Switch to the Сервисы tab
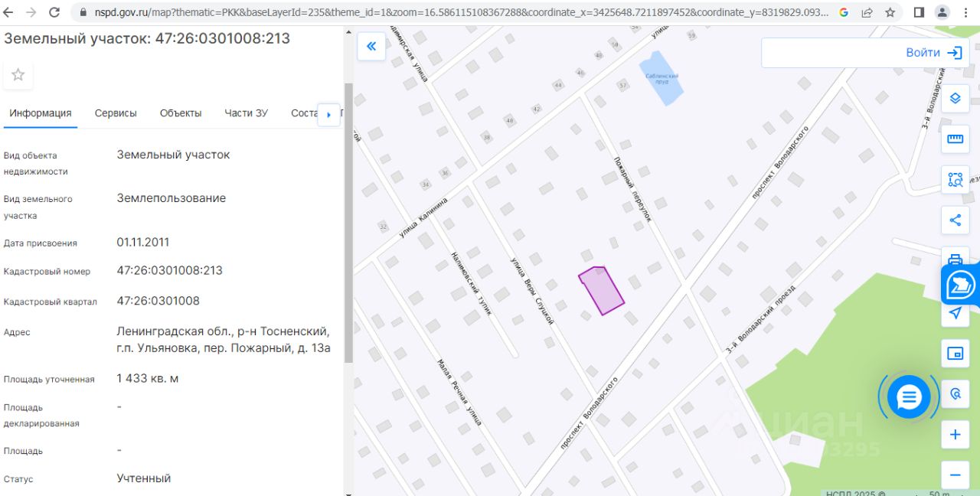Viewport: 980px width, 496px height. [116, 113]
